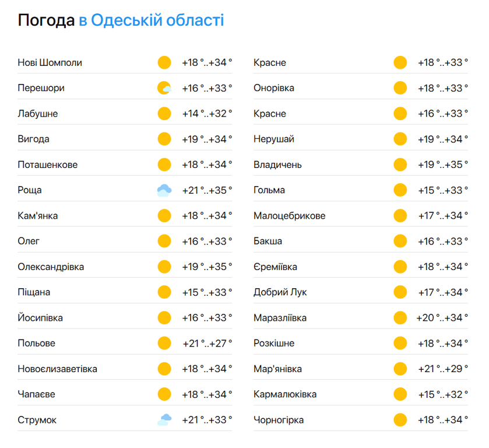Select the Бакша town link
Screen dimensions: 489x448
point(266,241)
